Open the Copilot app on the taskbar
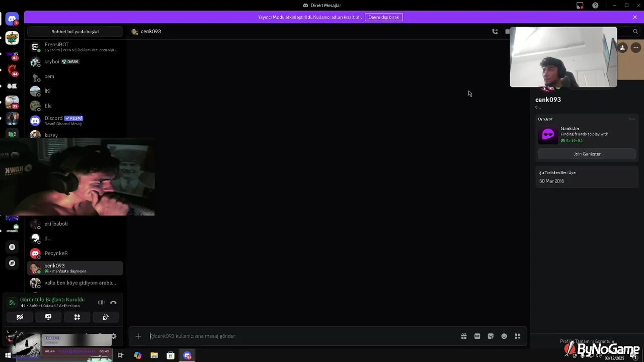 (137, 355)
